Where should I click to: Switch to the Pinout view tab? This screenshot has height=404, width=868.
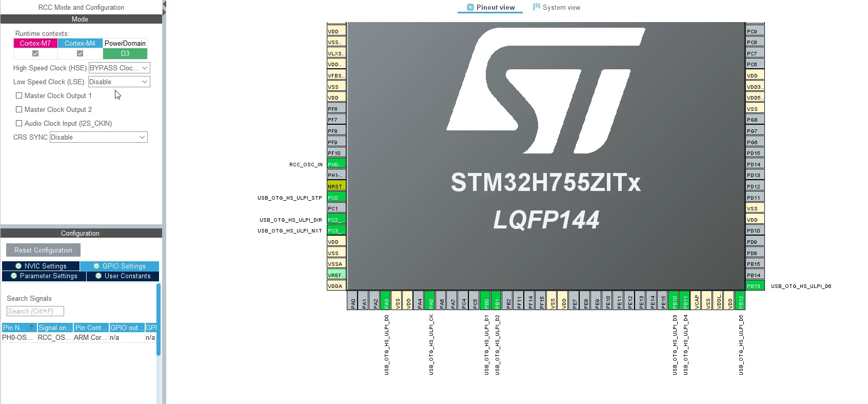pyautogui.click(x=490, y=7)
